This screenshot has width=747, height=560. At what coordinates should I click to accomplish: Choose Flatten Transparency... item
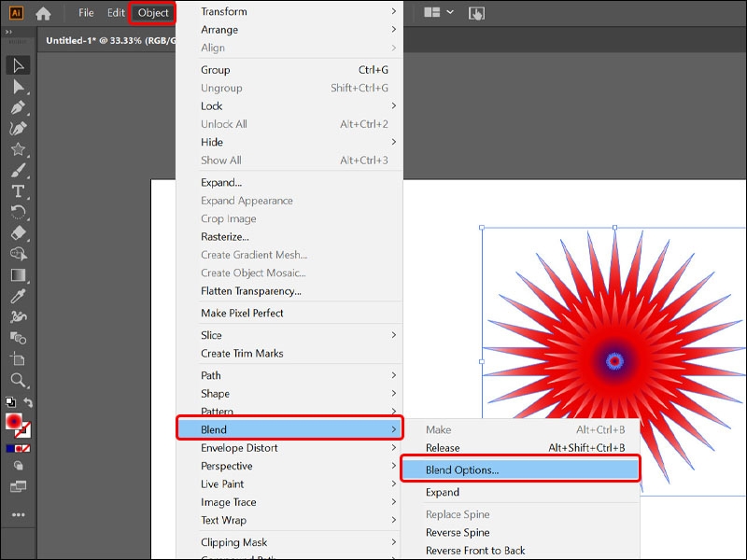tap(289, 291)
